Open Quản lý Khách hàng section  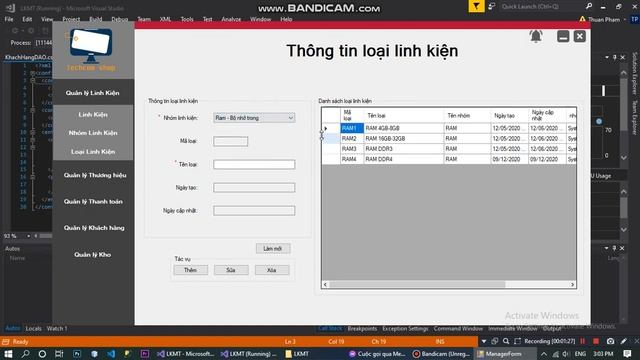[x=94, y=228]
